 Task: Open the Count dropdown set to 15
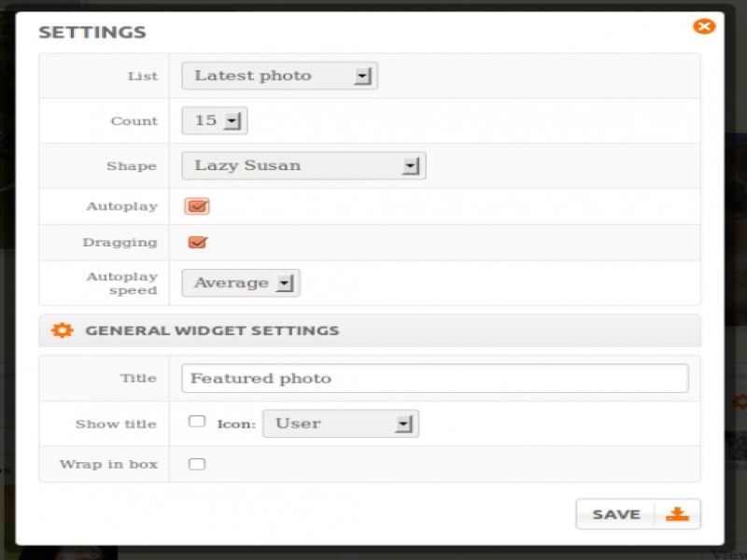pyautogui.click(x=215, y=120)
